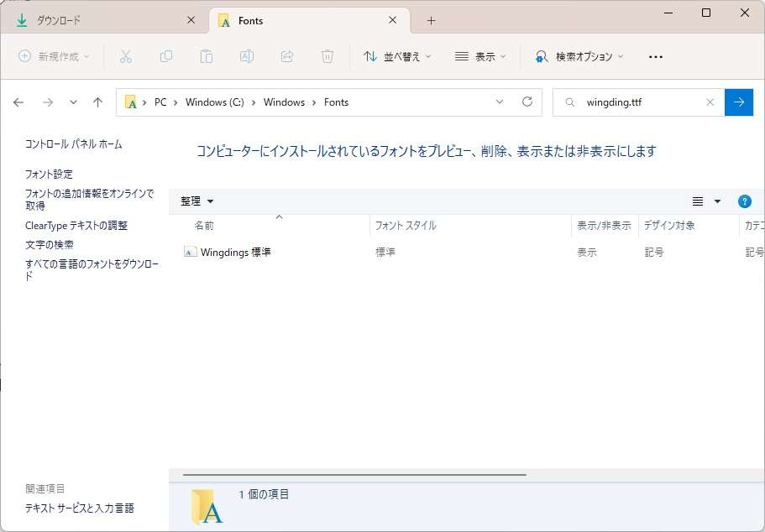Clear the wingding.ttf search text
This screenshot has height=532, width=765.
[x=710, y=102]
